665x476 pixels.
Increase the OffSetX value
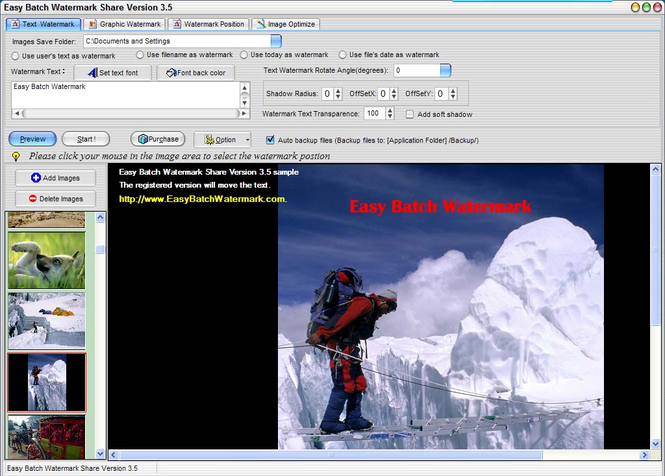click(394, 90)
